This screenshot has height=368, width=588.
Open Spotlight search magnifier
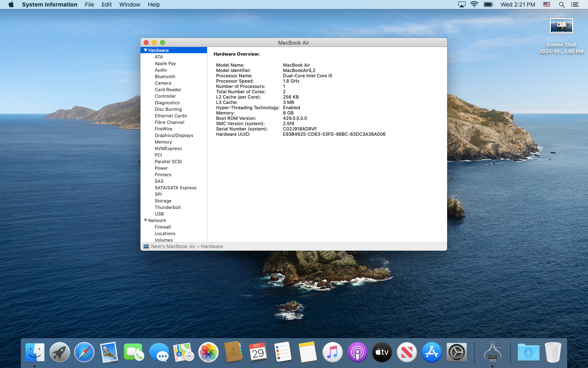coord(561,4)
